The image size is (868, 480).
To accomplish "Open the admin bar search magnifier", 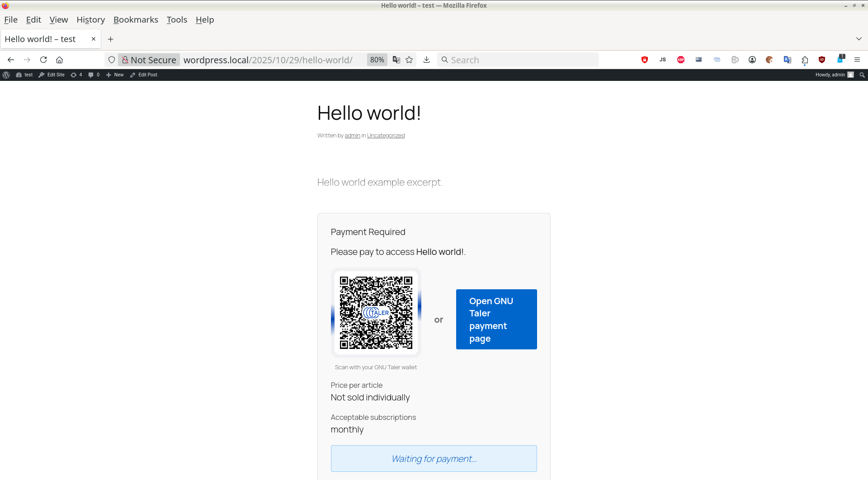I will point(862,75).
